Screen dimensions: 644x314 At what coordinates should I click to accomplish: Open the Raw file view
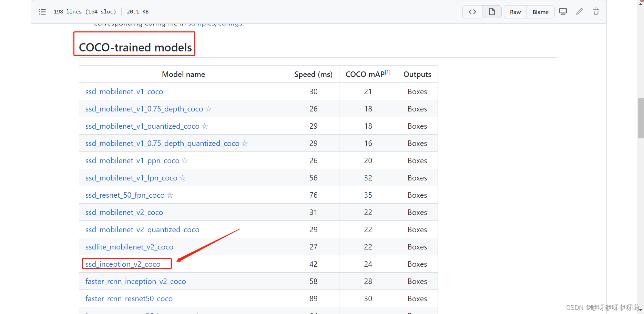515,12
